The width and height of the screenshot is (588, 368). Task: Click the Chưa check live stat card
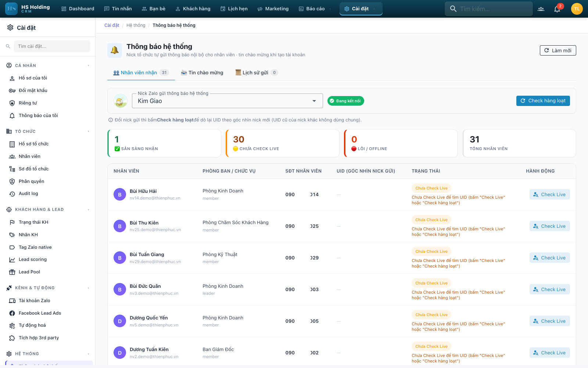click(x=283, y=143)
